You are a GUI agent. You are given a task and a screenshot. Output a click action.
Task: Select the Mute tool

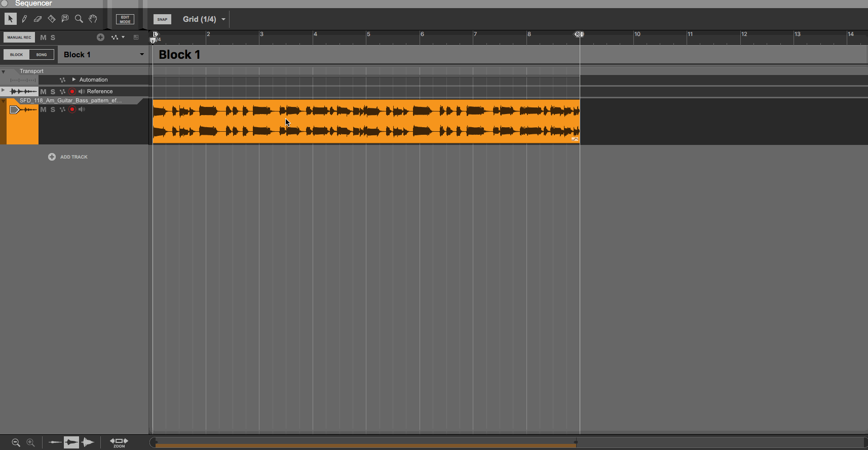65,19
